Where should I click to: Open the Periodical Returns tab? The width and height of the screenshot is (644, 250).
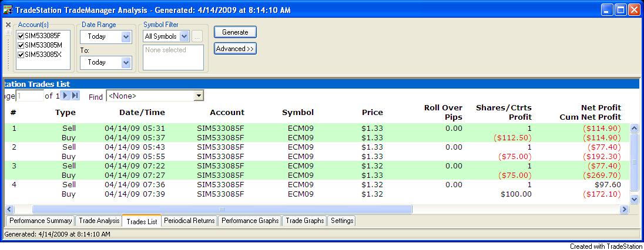click(189, 221)
